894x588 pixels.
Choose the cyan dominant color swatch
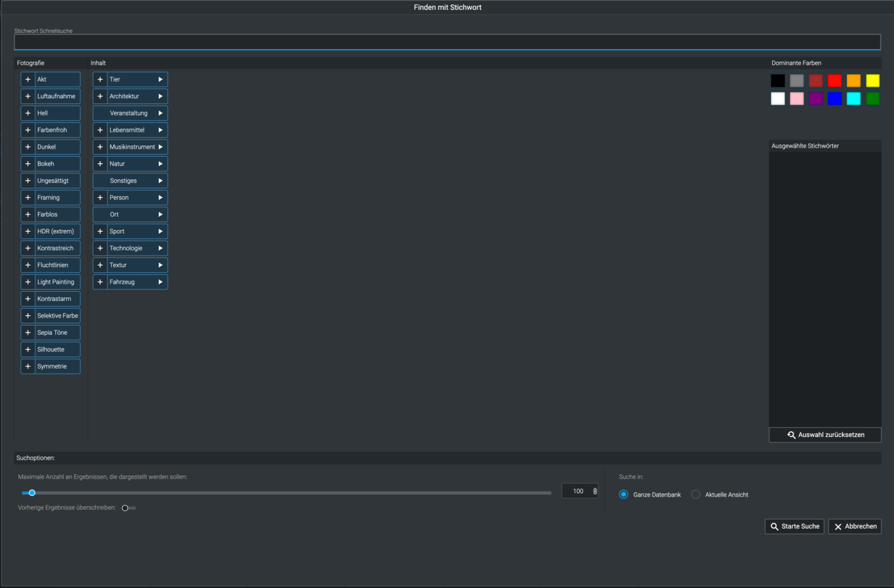click(854, 99)
